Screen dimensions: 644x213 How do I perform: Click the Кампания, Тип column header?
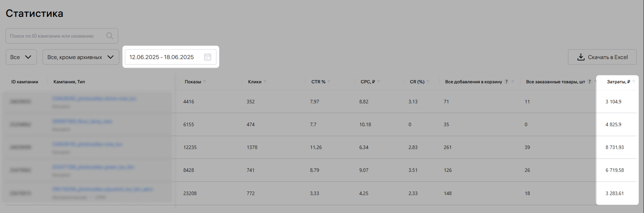tap(69, 82)
